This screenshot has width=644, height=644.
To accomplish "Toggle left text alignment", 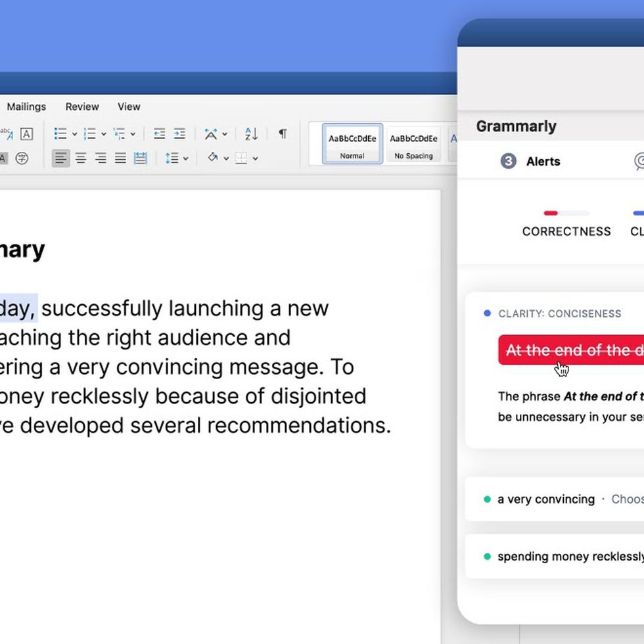I will 60,158.
